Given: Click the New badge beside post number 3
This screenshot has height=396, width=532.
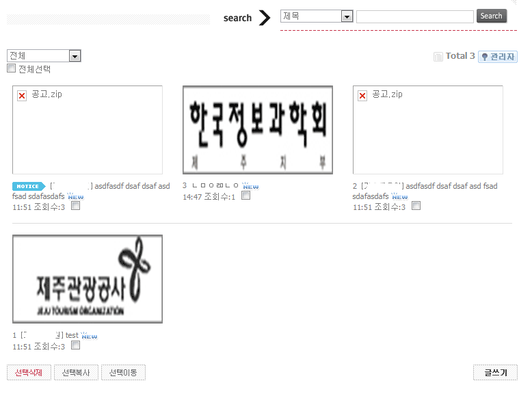Looking at the screenshot, I should (251, 186).
